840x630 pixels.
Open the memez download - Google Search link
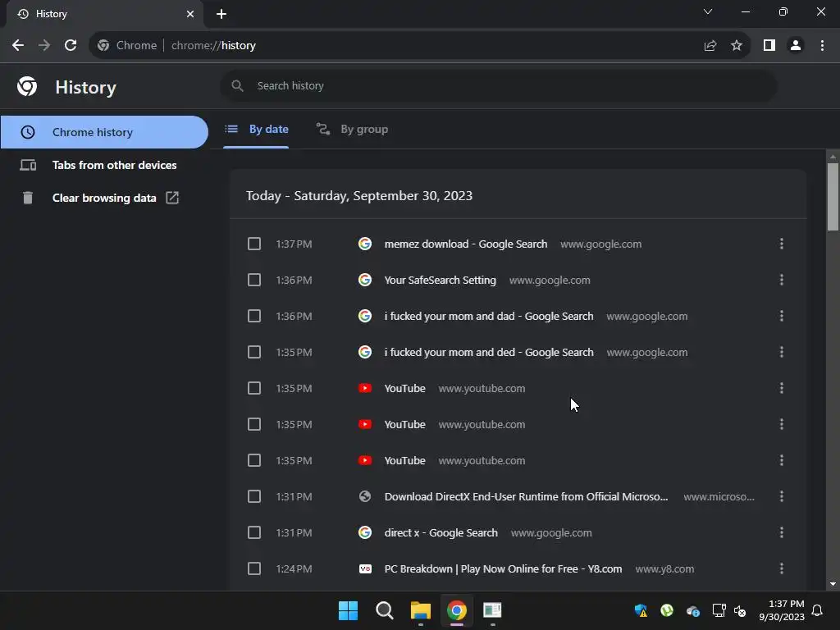pyautogui.click(x=466, y=244)
